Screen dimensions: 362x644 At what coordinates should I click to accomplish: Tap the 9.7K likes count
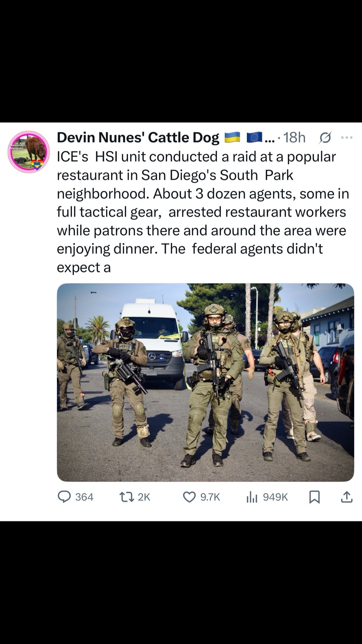tap(210, 497)
